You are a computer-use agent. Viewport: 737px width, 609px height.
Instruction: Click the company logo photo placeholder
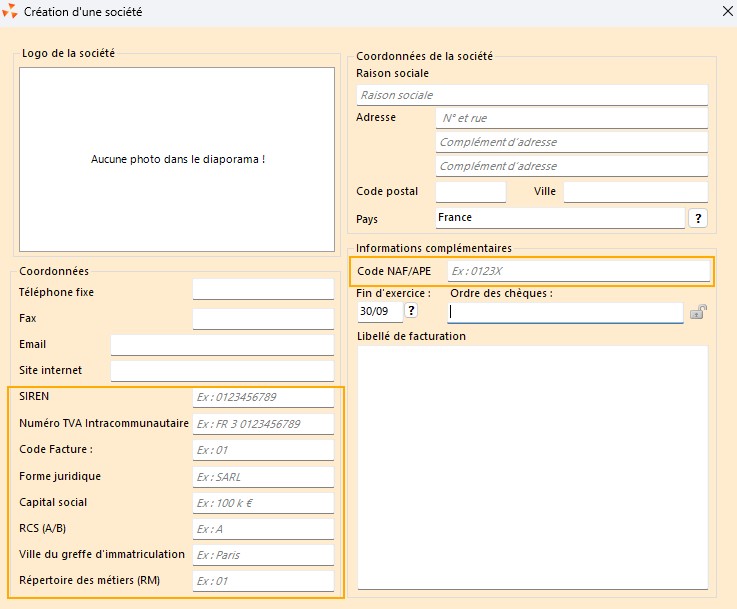[177, 159]
